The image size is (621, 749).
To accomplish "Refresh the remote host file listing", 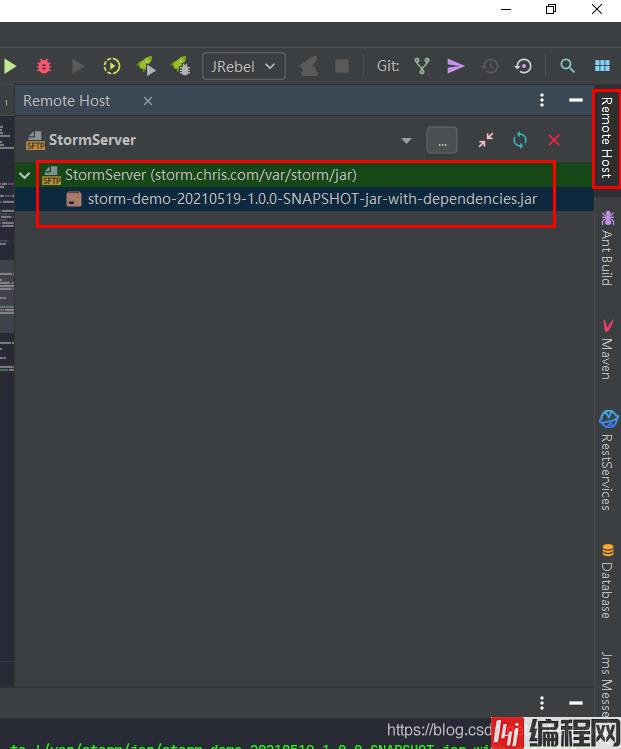I will coord(520,141).
